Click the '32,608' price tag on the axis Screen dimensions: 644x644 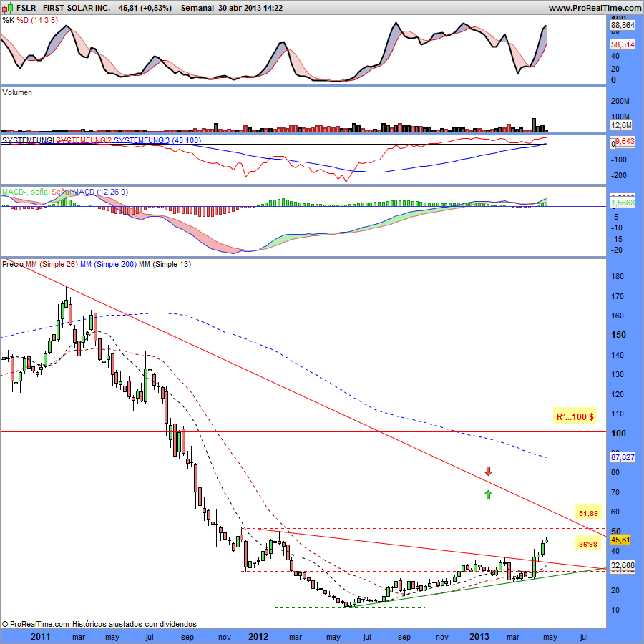click(623, 565)
